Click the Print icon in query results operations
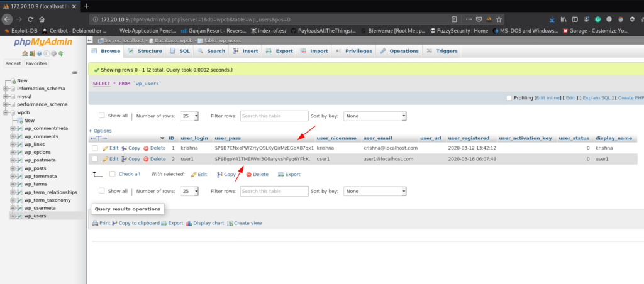 click(96, 223)
